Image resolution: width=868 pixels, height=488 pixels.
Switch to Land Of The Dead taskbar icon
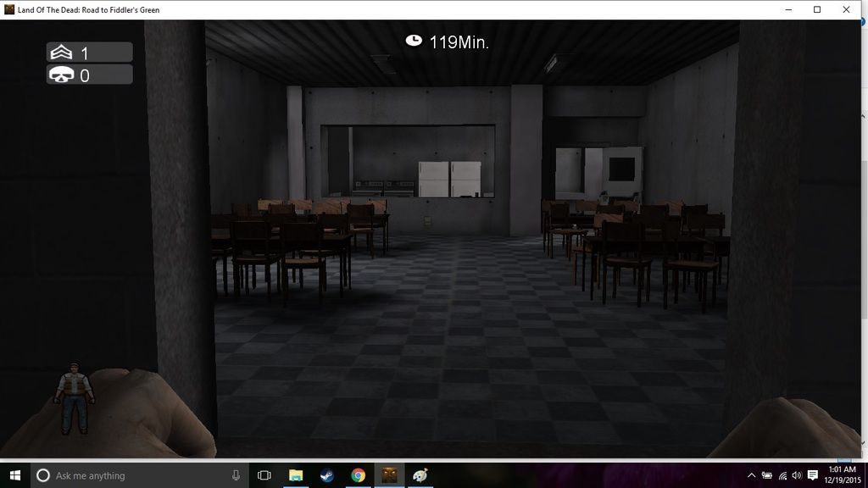tap(389, 475)
